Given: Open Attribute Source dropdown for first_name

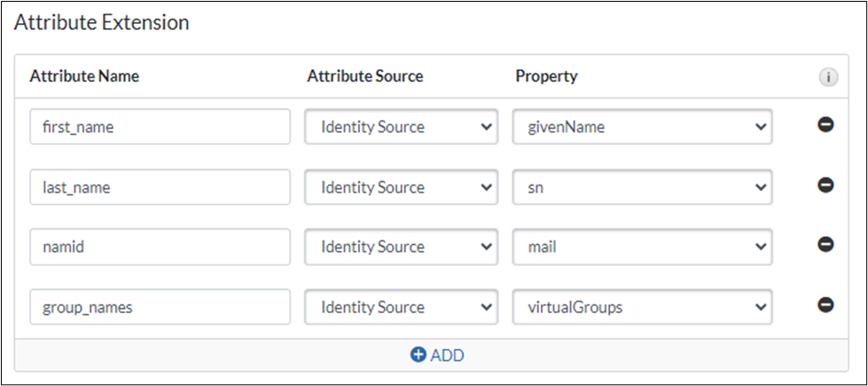Looking at the screenshot, I should pos(400,127).
